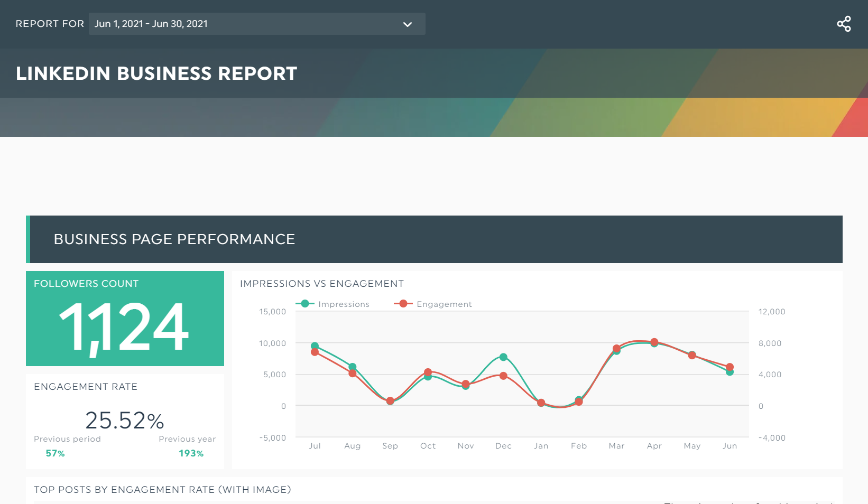Screen dimensions: 868x504
Task: Click the LinkedIn Business Report title
Action: tap(156, 73)
